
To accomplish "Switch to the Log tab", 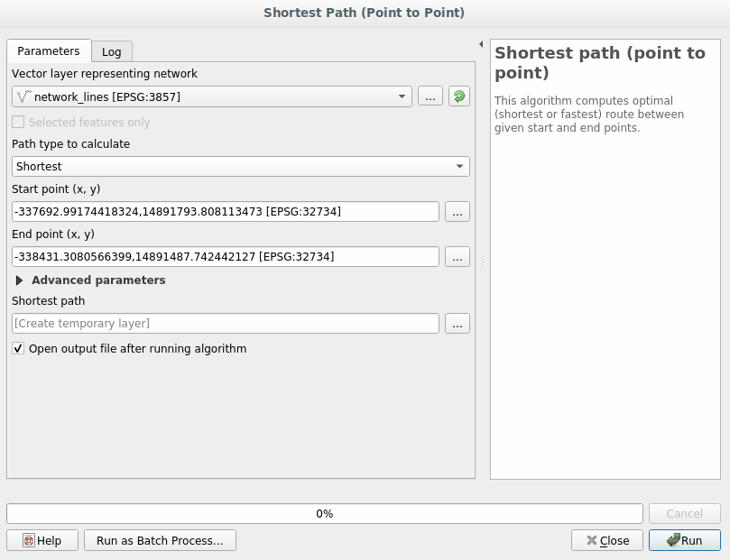I will (111, 52).
